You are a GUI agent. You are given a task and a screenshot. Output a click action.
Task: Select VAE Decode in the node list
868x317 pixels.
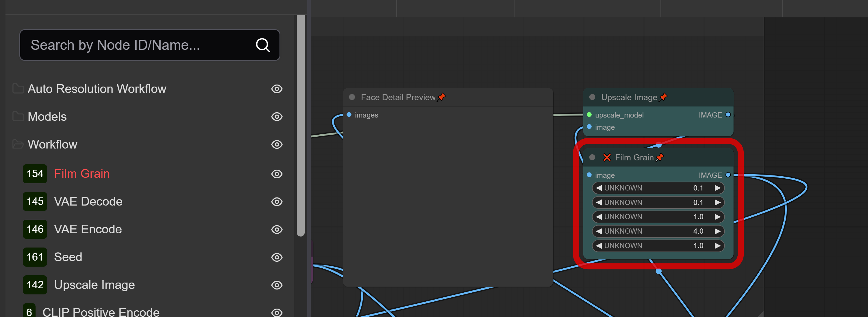point(88,201)
